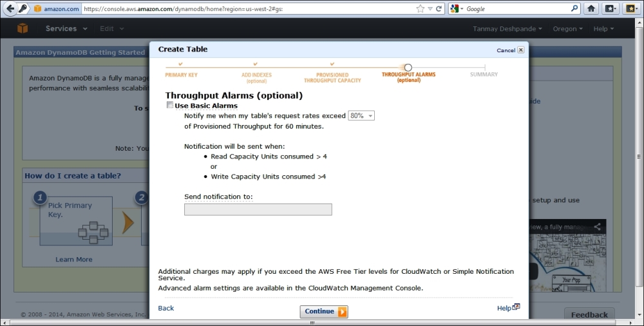
Task: Click the amazon.com site identity label
Action: coord(56,8)
